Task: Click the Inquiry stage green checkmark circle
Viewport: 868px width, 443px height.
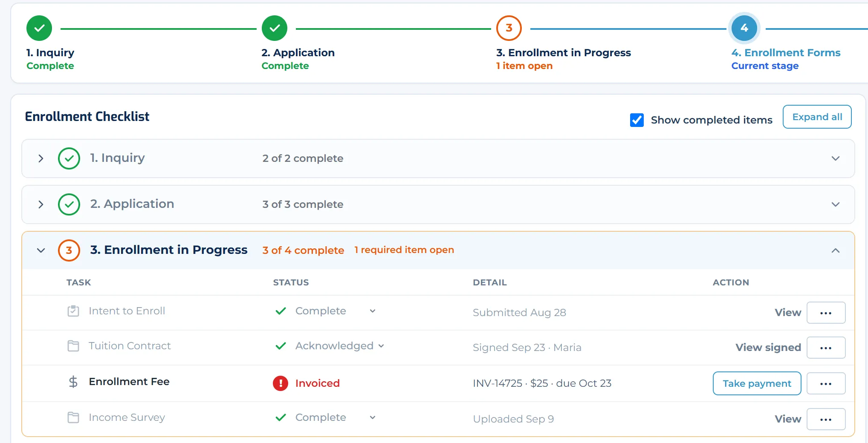Action: [x=39, y=28]
